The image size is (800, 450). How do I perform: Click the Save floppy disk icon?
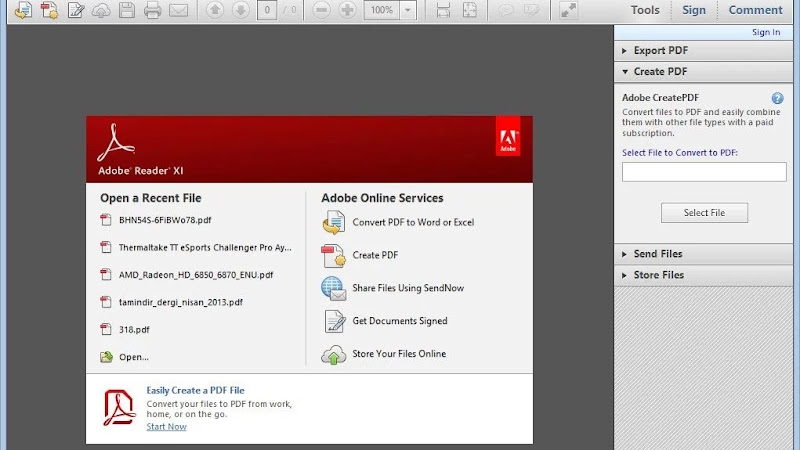(127, 10)
